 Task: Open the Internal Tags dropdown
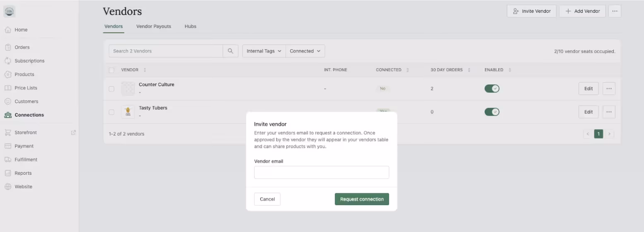[x=264, y=51]
